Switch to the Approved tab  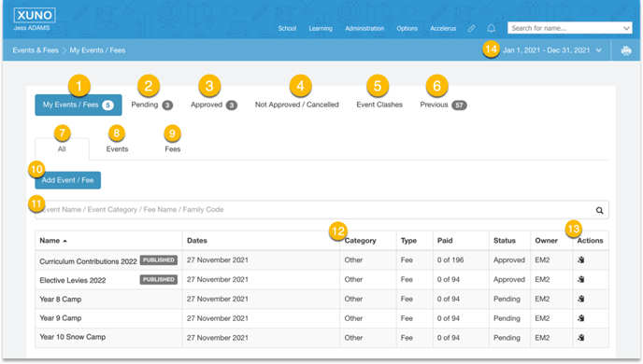214,105
